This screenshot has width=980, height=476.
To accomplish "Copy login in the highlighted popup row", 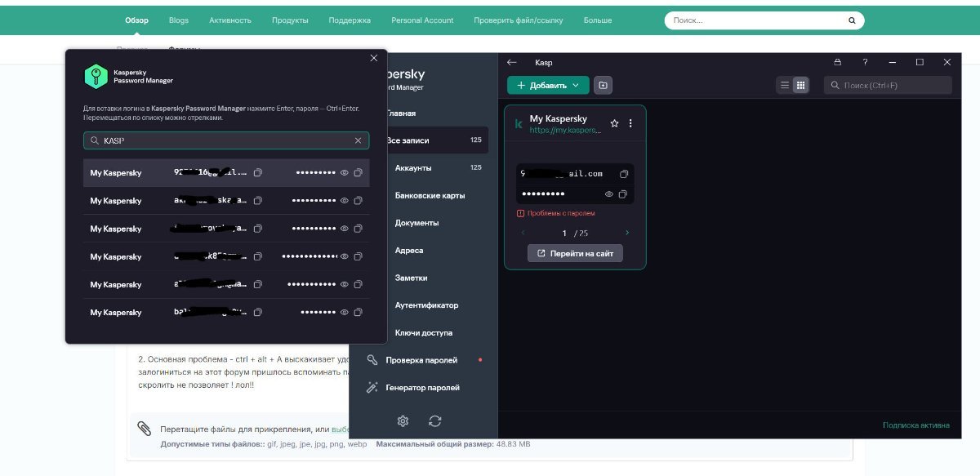I will (x=257, y=173).
